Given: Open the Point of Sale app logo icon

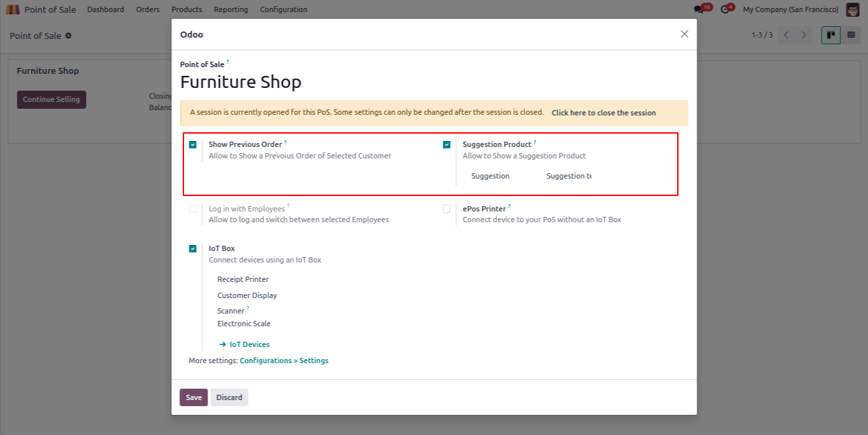Looking at the screenshot, I should [x=13, y=9].
